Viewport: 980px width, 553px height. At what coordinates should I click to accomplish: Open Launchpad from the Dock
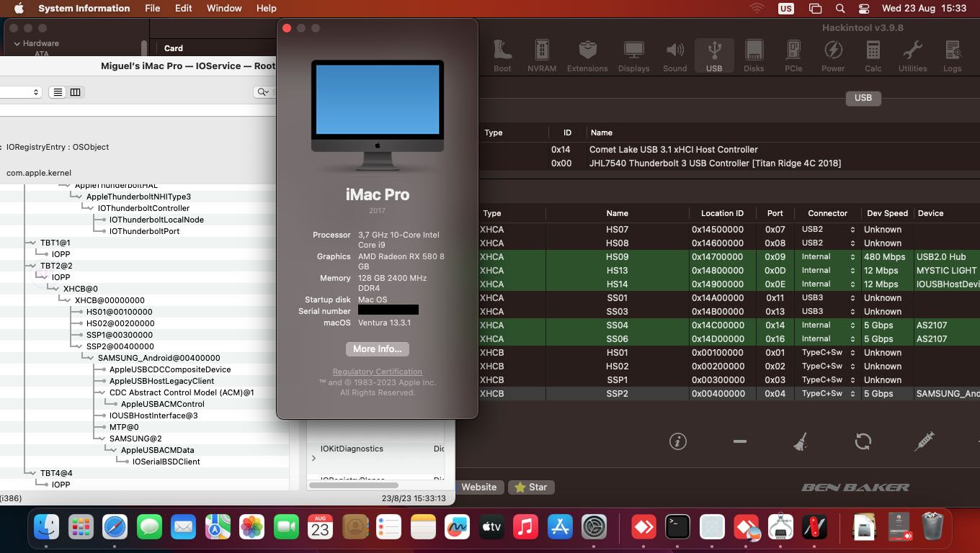click(81, 527)
